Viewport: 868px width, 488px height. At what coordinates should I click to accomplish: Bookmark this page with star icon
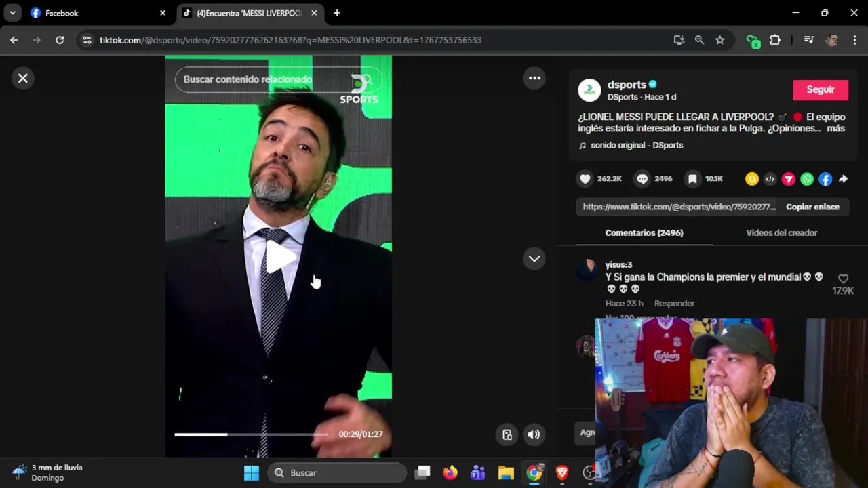pyautogui.click(x=719, y=40)
